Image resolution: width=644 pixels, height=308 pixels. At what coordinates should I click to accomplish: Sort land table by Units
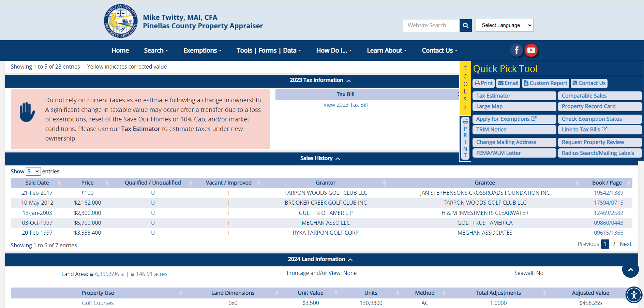pyautogui.click(x=371, y=293)
